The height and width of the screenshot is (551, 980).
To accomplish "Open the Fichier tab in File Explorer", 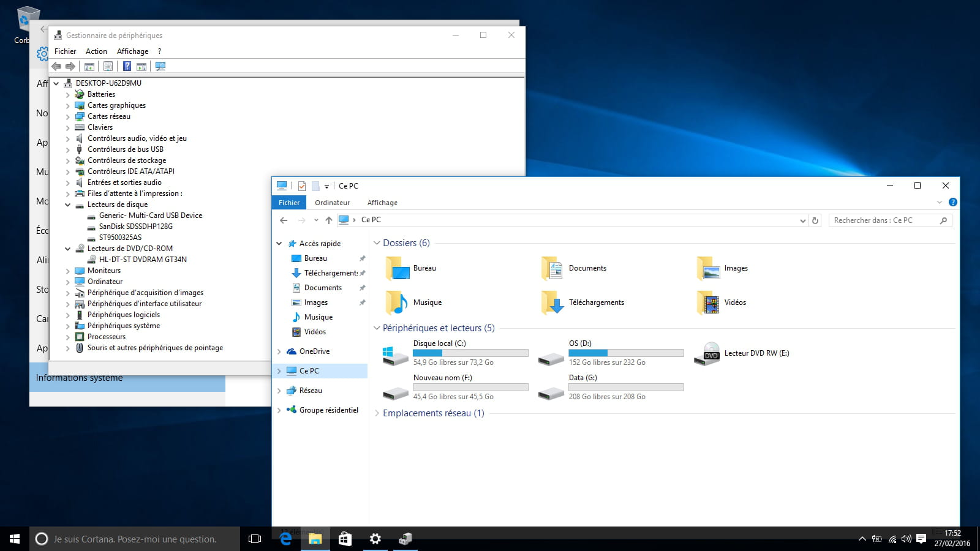I will [289, 203].
